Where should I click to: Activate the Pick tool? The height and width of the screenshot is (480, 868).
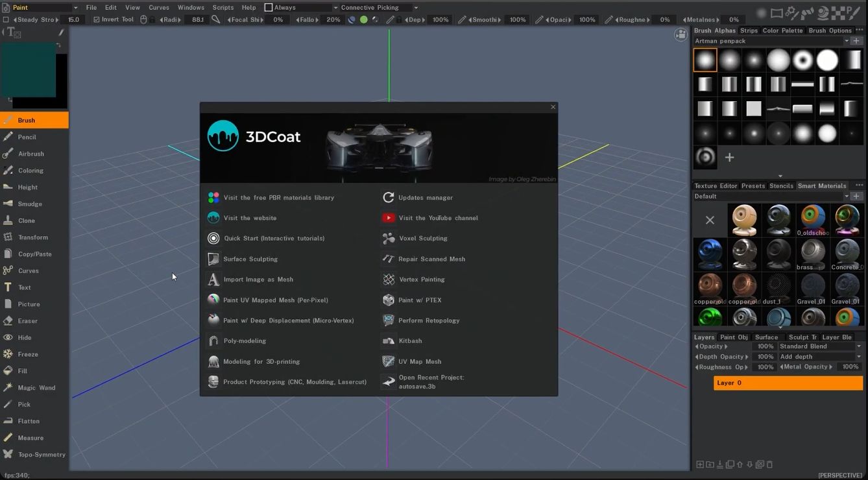click(x=34, y=404)
